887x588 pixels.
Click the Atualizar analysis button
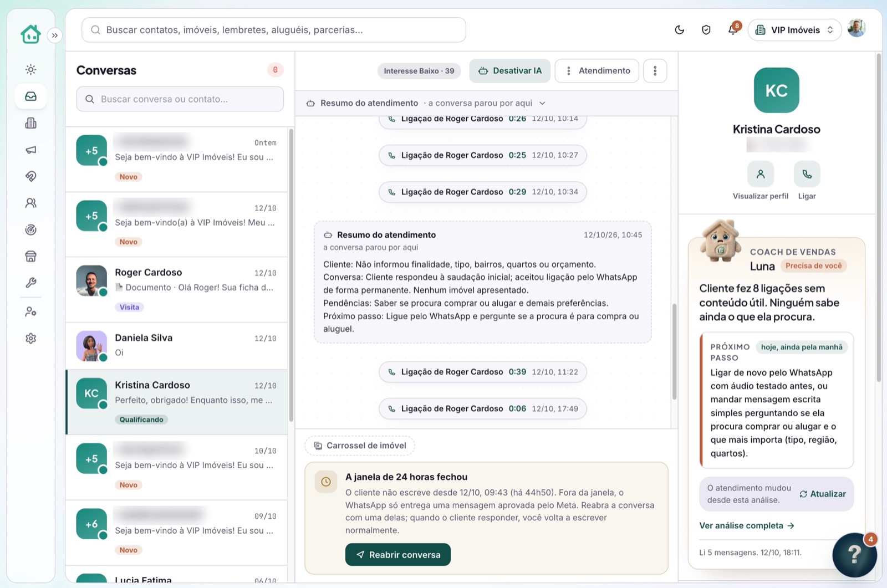(x=823, y=494)
